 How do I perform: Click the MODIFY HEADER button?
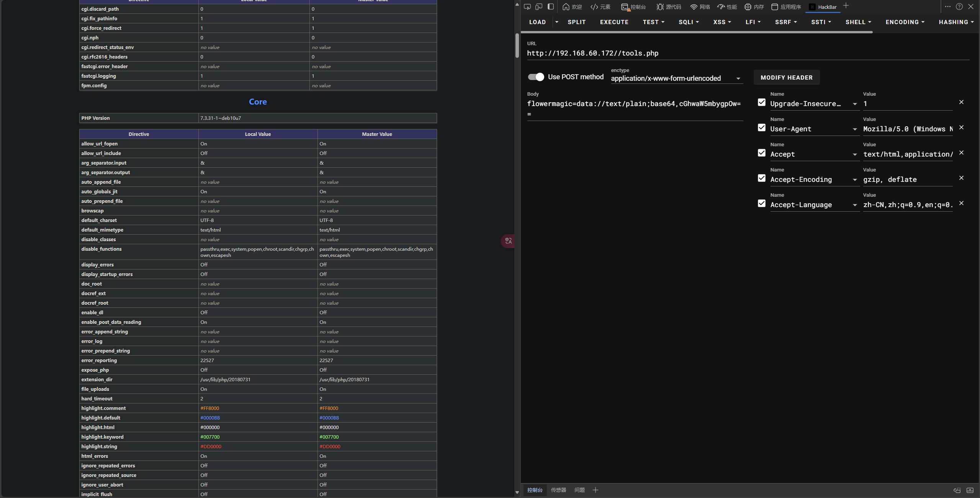click(786, 77)
